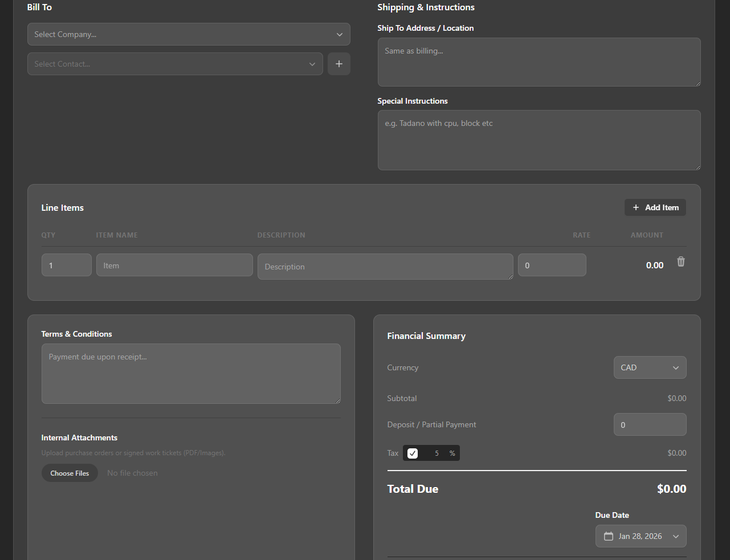The width and height of the screenshot is (730, 560).
Task: Click the plus icon inside the Add Item button
Action: 636,207
